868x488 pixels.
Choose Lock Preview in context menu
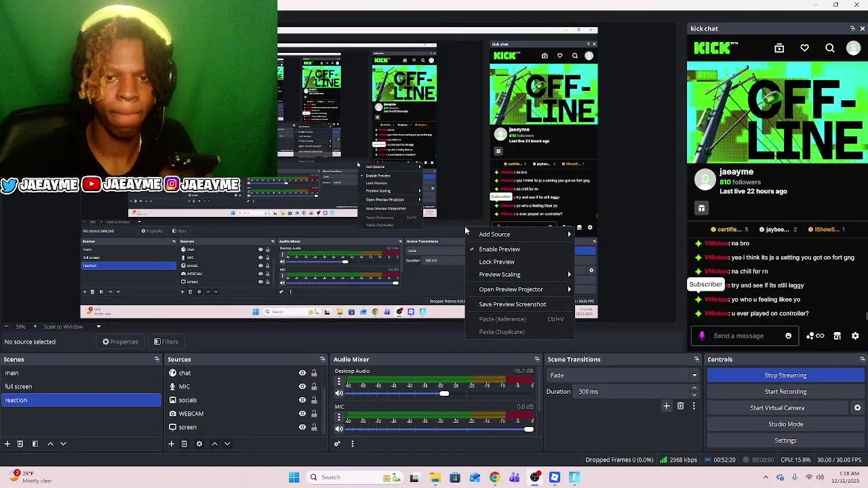click(x=519, y=262)
